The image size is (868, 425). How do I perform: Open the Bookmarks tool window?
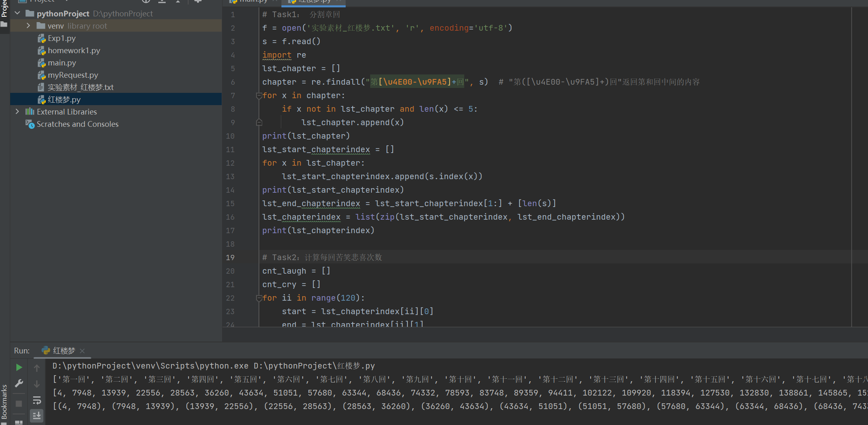tap(4, 401)
